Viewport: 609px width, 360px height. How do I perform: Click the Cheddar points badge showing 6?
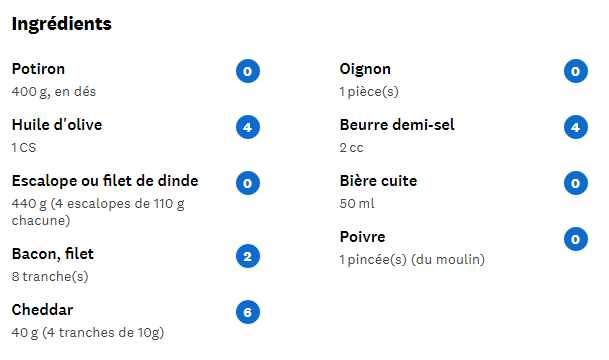point(248,312)
